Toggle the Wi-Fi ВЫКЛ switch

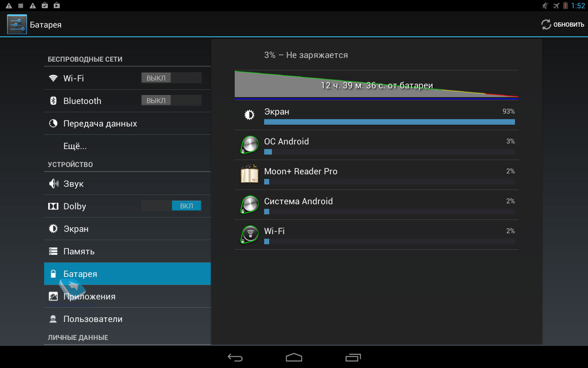click(171, 78)
